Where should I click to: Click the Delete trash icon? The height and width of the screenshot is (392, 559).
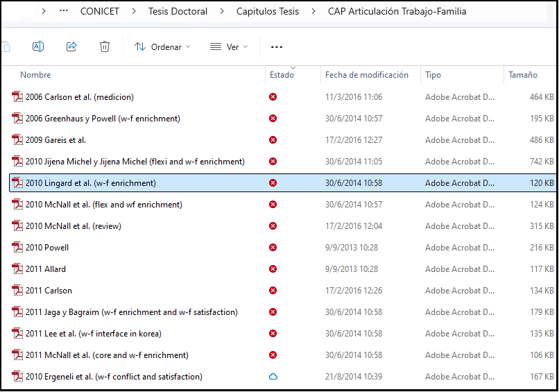pyautogui.click(x=105, y=46)
